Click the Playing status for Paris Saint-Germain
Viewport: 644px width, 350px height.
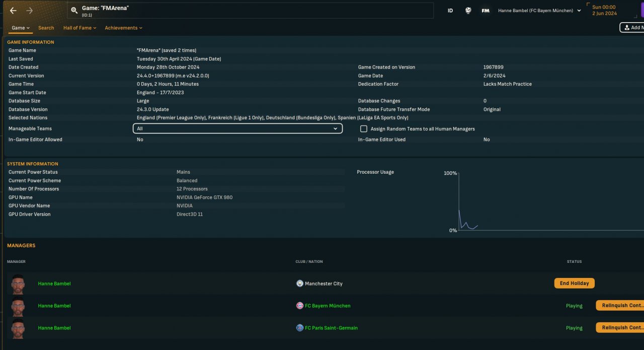[574, 328]
